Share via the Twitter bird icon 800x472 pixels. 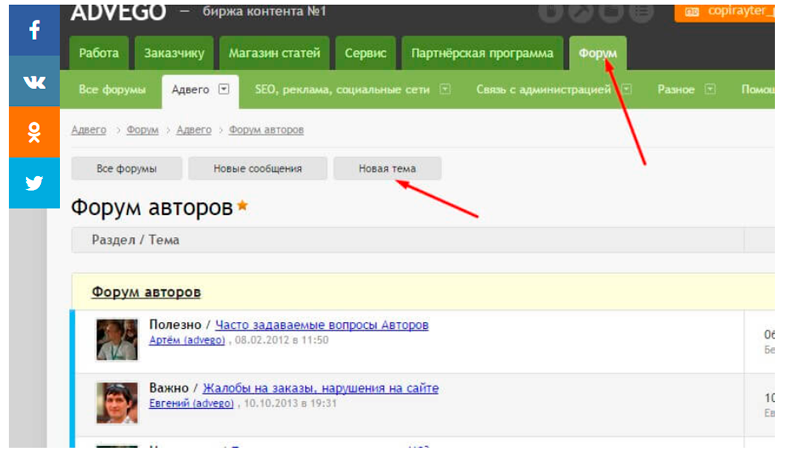click(x=35, y=183)
